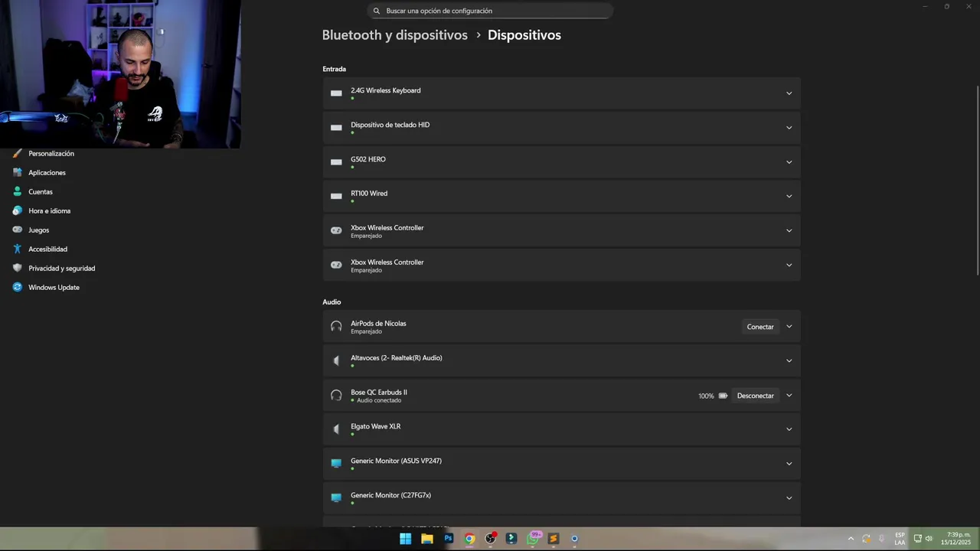The image size is (980, 551).
Task: Expand the Generic Monitor (ASUS VP247) row
Action: tap(789, 464)
